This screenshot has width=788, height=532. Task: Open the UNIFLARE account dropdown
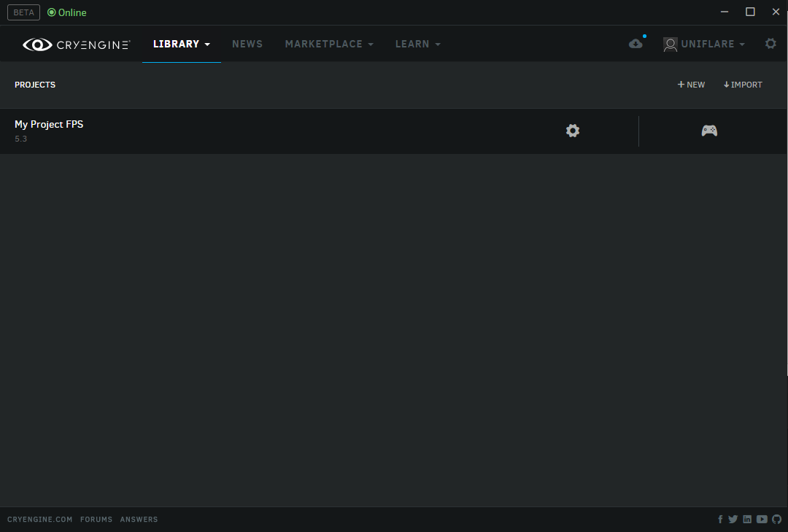pos(713,45)
